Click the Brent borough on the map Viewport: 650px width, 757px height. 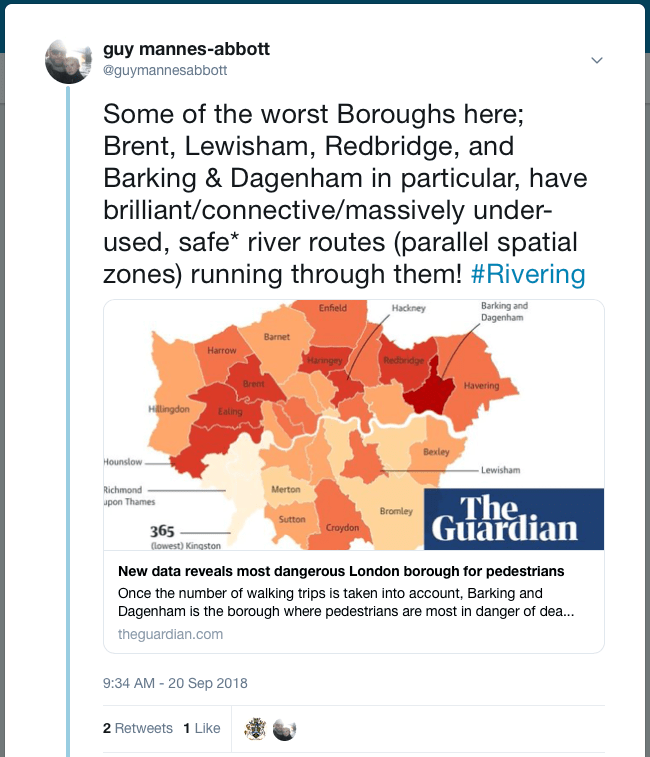click(254, 385)
